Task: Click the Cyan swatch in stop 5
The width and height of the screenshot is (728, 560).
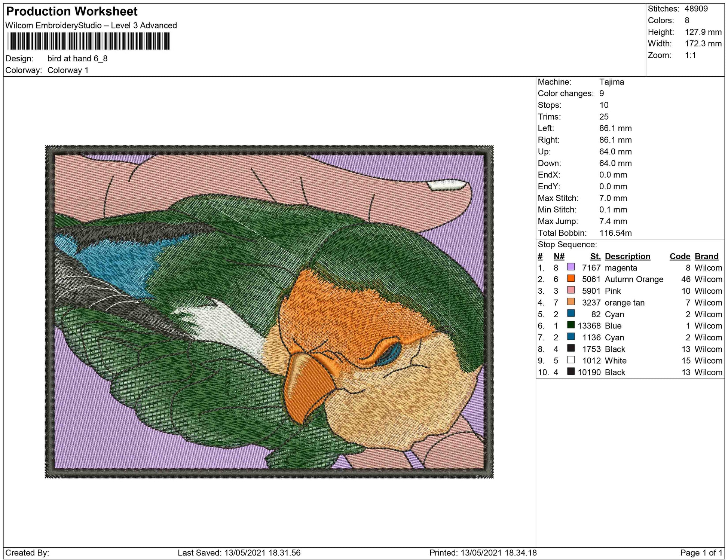Action: click(571, 313)
